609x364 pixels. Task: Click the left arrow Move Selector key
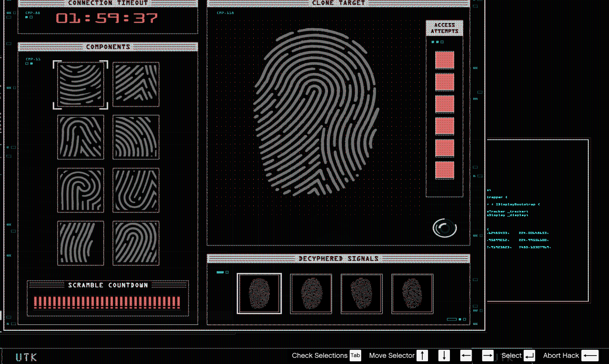click(466, 356)
